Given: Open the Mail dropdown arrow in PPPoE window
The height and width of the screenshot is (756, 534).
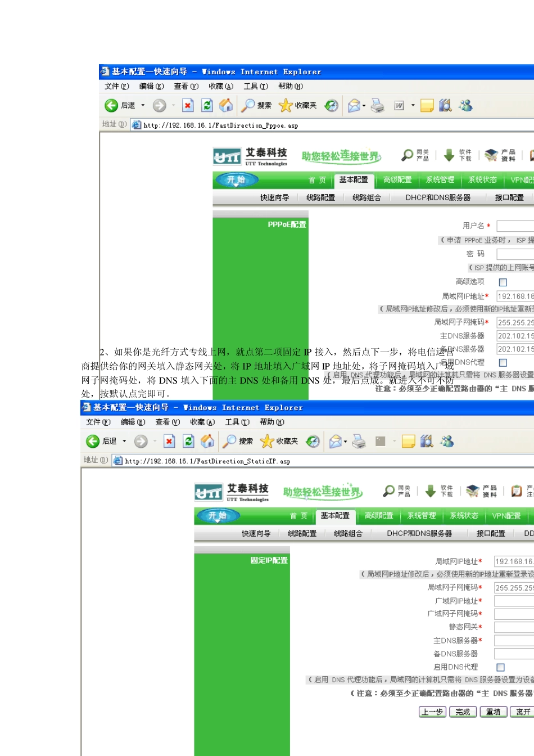Looking at the screenshot, I should (364, 106).
